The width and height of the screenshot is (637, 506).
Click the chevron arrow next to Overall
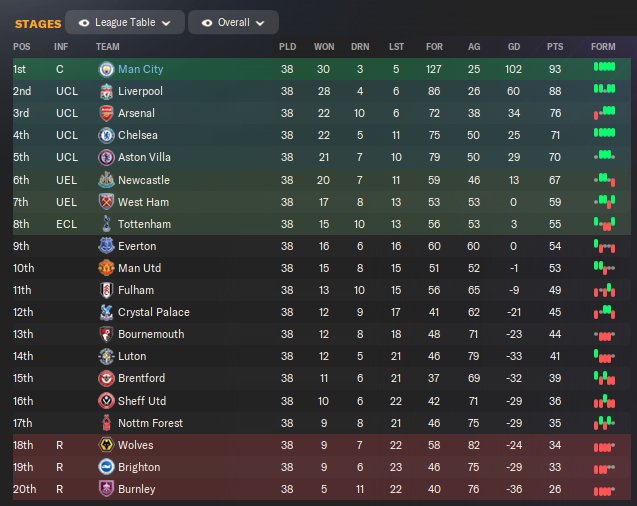point(260,23)
